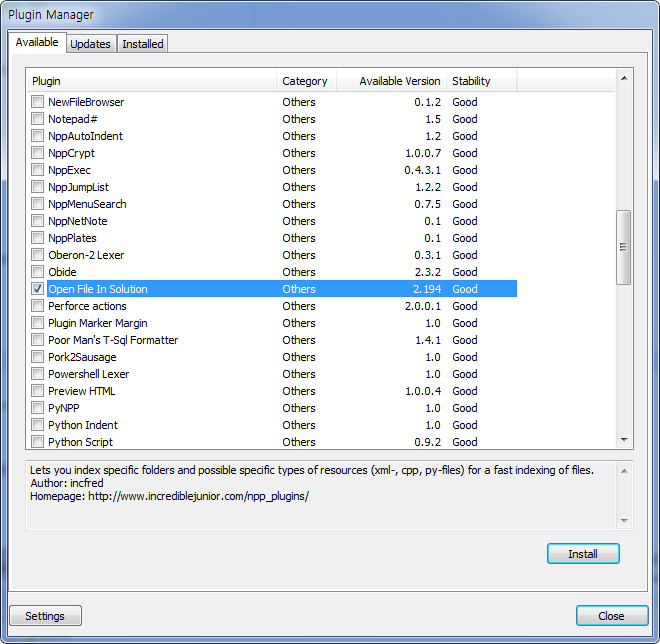
Task: Click the incrediblejunior.com homepage text
Action: (x=198, y=496)
